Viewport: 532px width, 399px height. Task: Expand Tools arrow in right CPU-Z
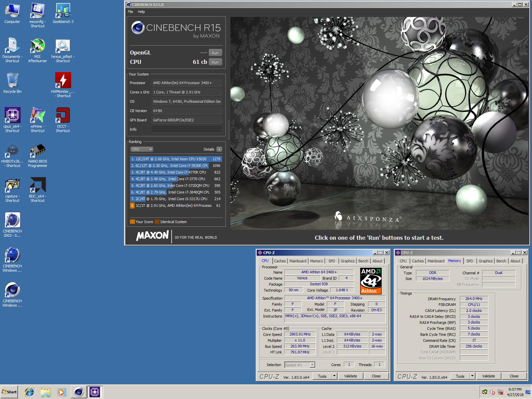(472, 376)
